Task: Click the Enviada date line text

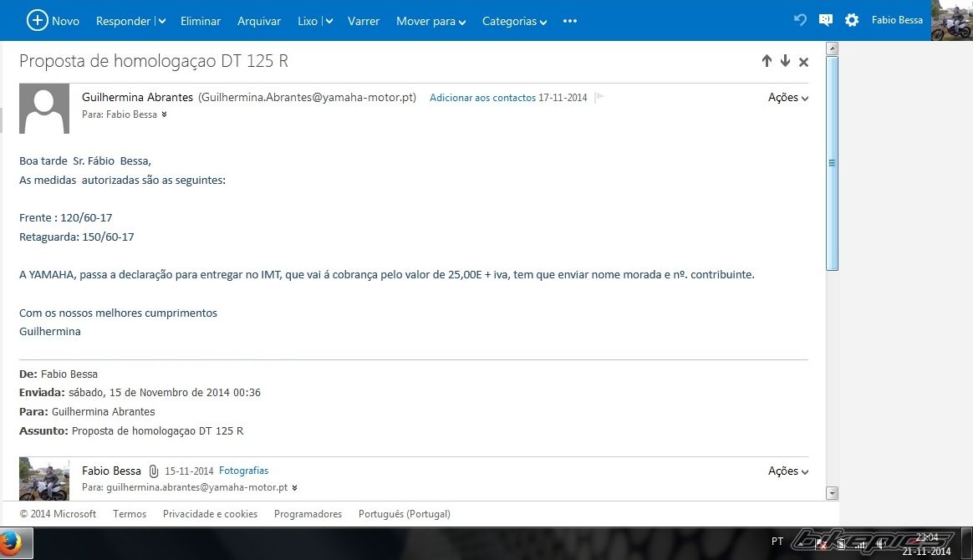Action: 140,393
